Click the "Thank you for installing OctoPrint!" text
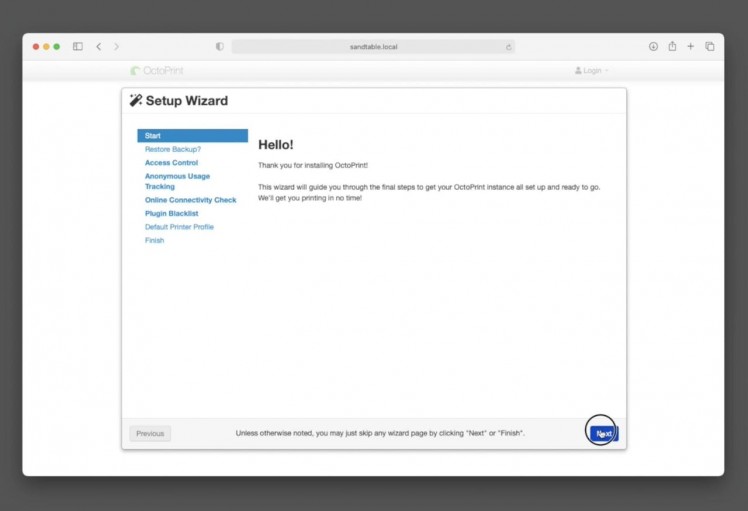This screenshot has width=748, height=511. [313, 165]
